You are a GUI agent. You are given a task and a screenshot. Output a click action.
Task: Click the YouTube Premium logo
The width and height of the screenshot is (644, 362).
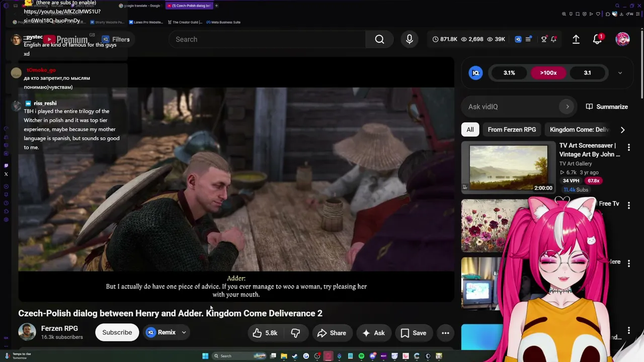tap(65, 39)
